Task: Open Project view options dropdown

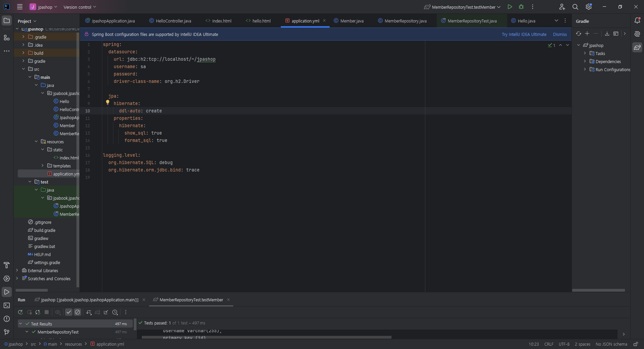Action: (27, 21)
